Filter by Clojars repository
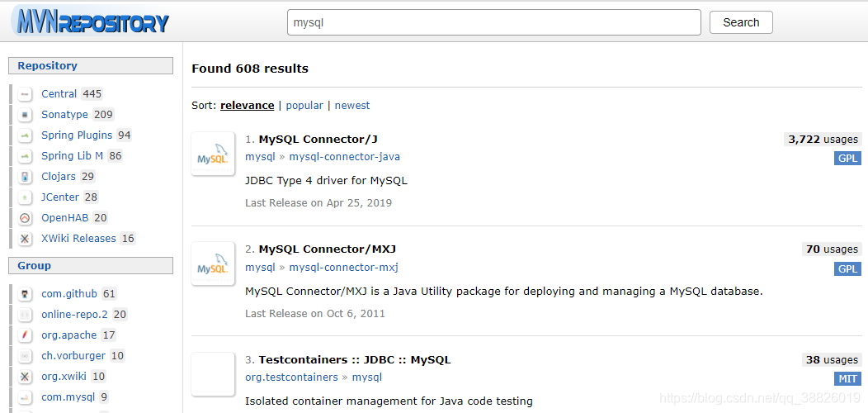The width and height of the screenshot is (868, 413). (59, 177)
